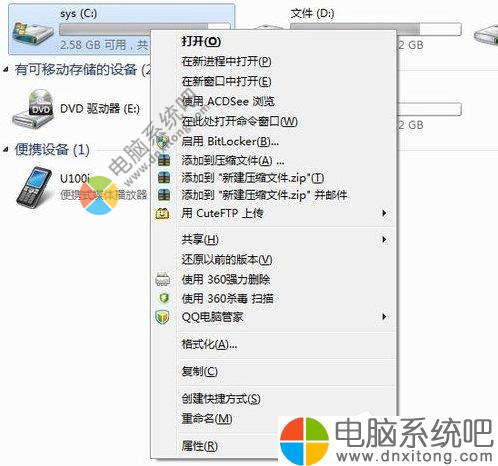Expand the QQ电脑管家 submenu arrow
The width and height of the screenshot is (498, 466).
click(384, 317)
